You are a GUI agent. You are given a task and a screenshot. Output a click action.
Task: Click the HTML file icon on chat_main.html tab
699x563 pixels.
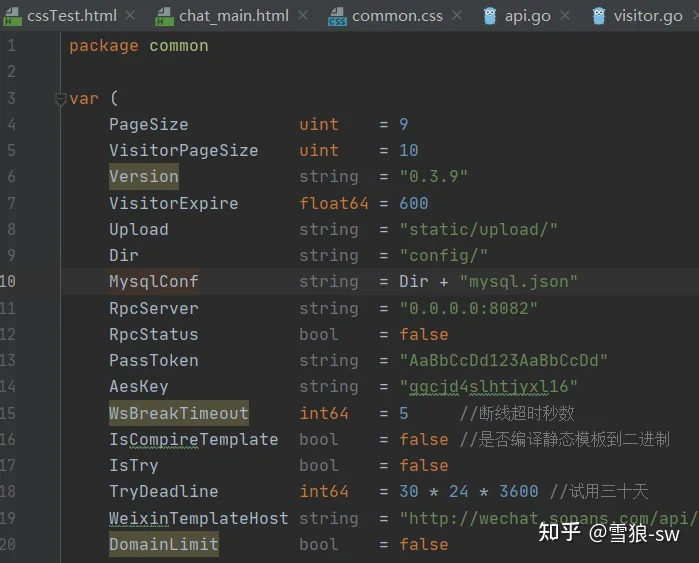(x=164, y=16)
